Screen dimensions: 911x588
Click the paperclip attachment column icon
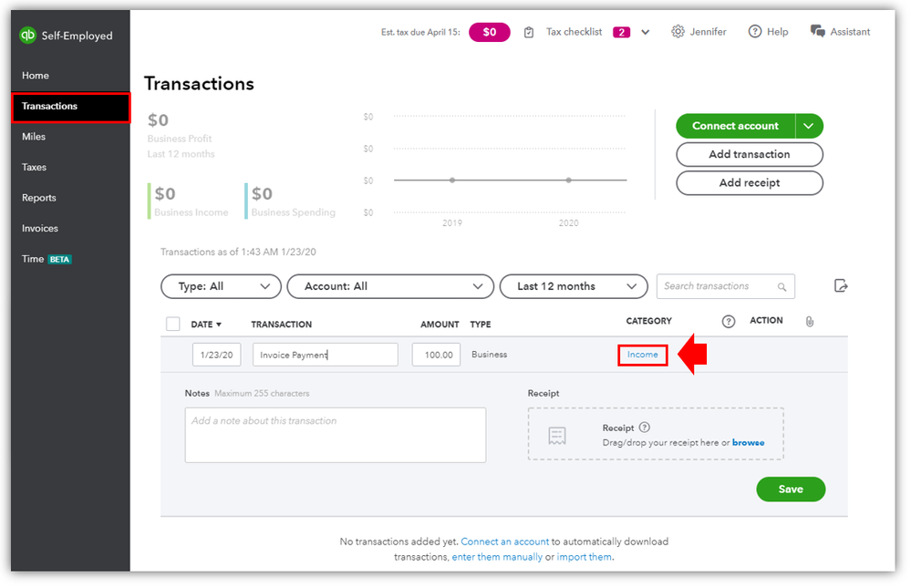point(808,321)
